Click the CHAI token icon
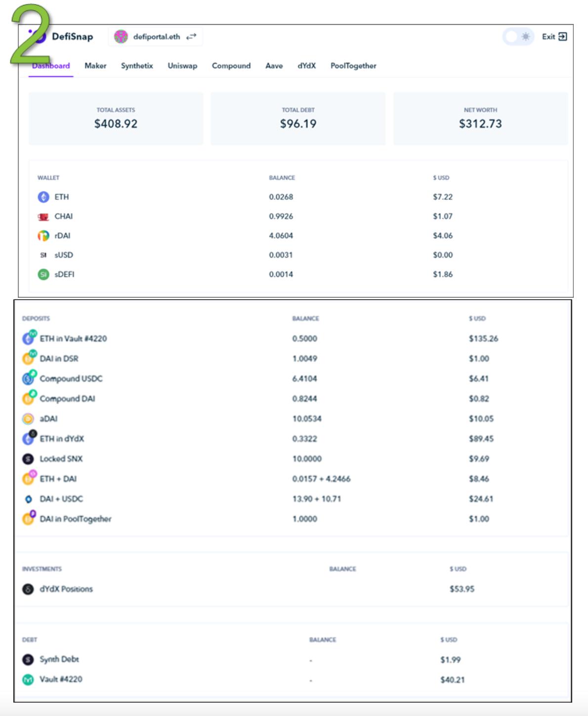This screenshot has width=588, height=716. coord(43,217)
